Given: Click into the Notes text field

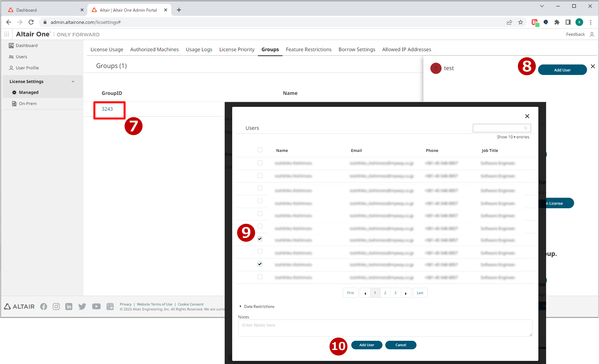Looking at the screenshot, I should point(385,328).
